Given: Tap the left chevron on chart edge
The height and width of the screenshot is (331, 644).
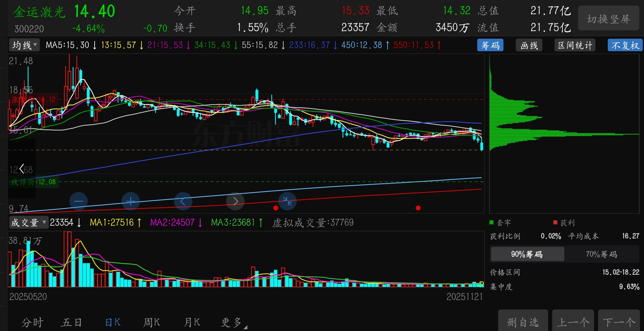Looking at the screenshot, I should pyautogui.click(x=22, y=169).
